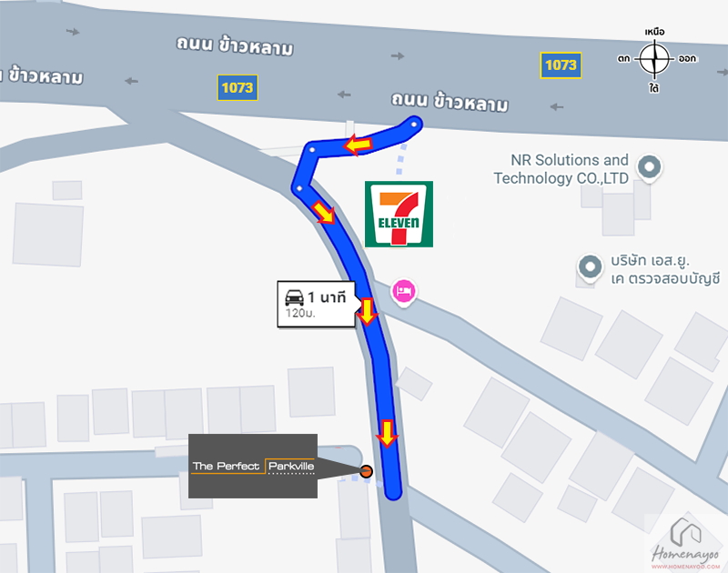Click the yellow arrow beside route box

coord(368,311)
